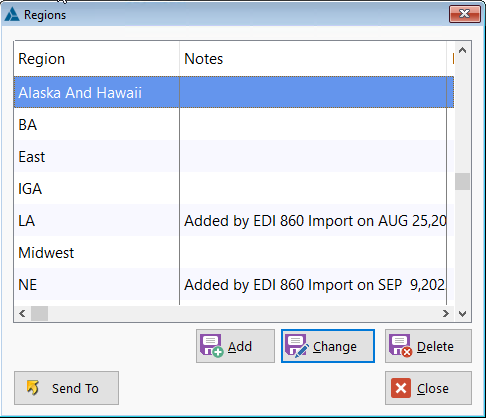Select the IGA region row
This screenshot has width=486, height=418.
(234, 189)
